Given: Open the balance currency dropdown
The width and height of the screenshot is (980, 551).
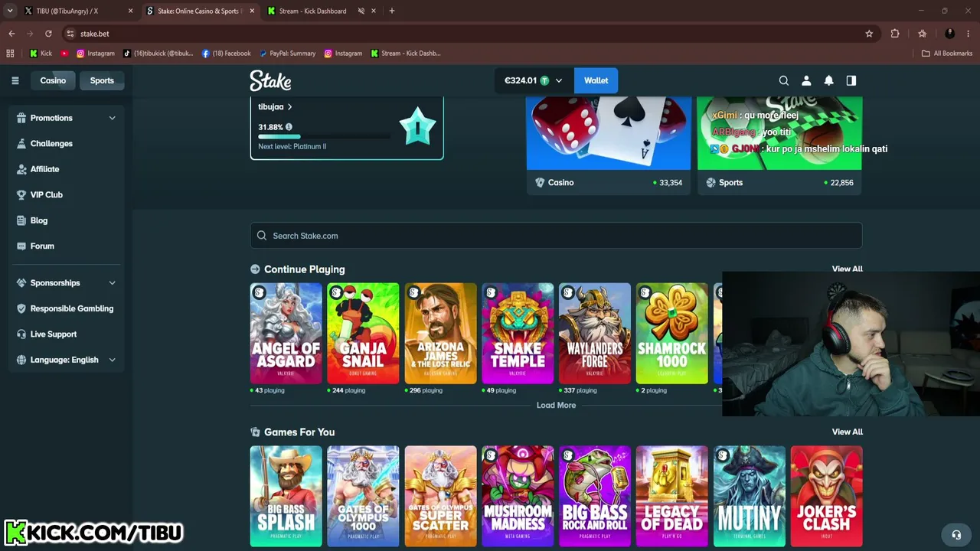Looking at the screenshot, I should (x=558, y=80).
